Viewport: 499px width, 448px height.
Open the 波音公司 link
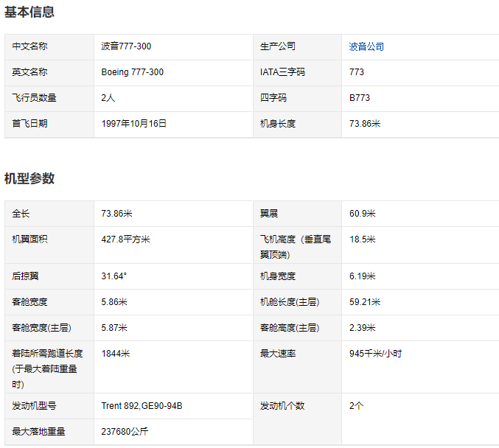[x=366, y=46]
